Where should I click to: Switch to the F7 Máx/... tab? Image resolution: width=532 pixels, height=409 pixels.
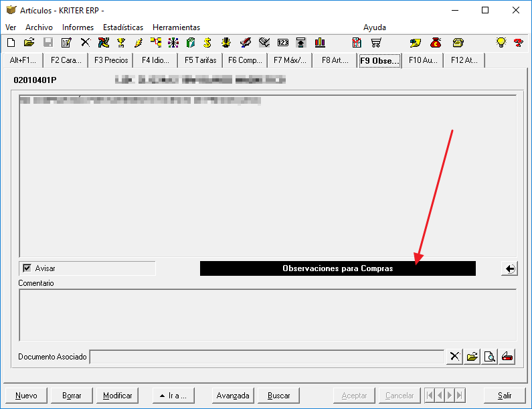click(290, 60)
